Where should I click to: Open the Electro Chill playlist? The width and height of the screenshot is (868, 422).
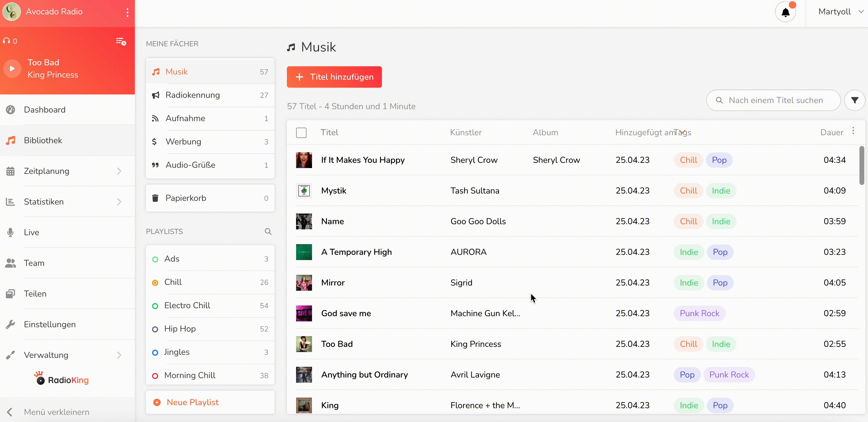pos(210,305)
